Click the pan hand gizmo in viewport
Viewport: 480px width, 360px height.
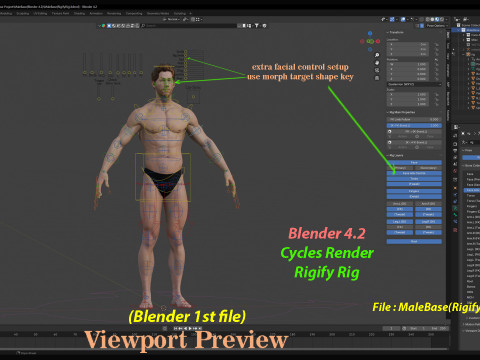377,63
